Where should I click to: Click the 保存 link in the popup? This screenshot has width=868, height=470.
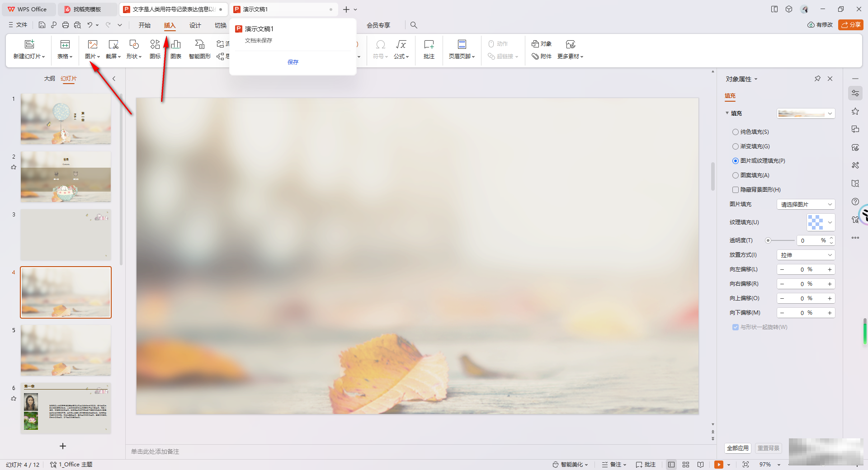click(x=293, y=62)
